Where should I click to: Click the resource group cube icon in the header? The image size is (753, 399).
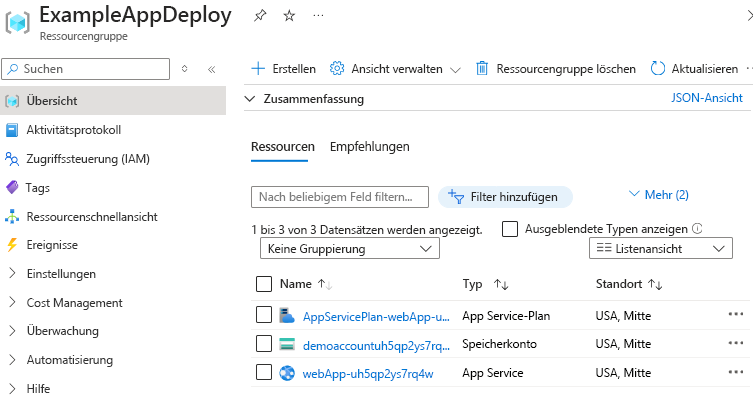pos(18,23)
